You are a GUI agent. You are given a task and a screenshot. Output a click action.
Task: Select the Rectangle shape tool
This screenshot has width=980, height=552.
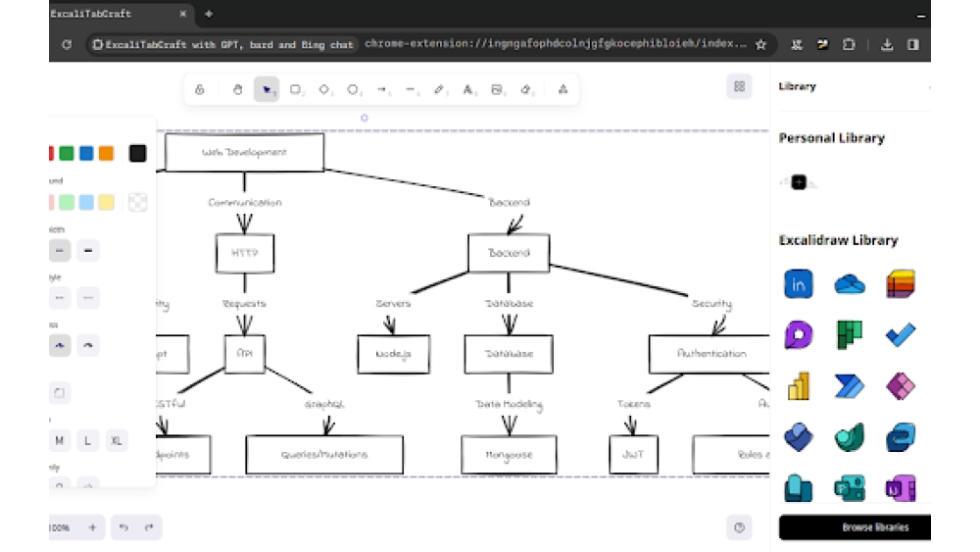pyautogui.click(x=295, y=89)
